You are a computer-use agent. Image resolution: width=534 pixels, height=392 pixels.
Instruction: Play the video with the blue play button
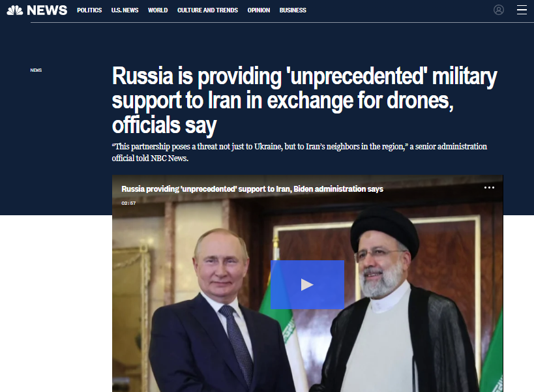point(307,284)
